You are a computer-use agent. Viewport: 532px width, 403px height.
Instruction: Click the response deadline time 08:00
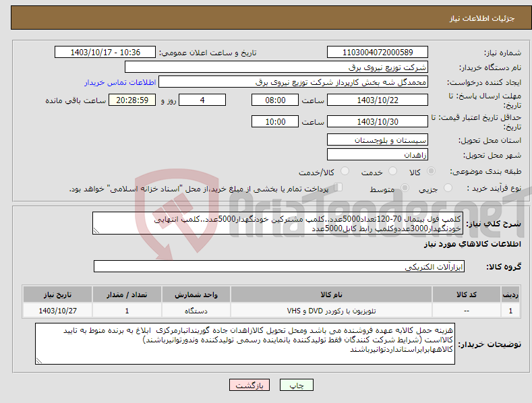pos(275,100)
